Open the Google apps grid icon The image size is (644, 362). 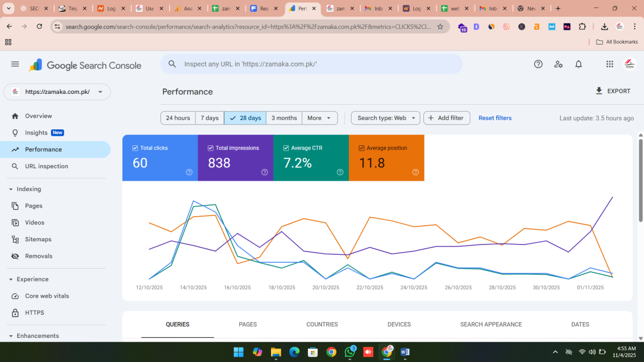[610, 64]
